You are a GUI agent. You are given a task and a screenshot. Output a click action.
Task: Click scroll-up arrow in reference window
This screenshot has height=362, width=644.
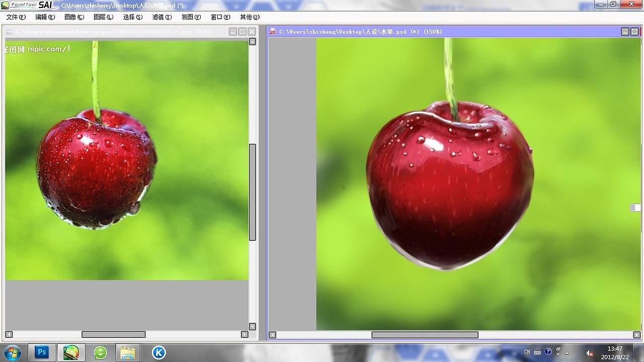click(x=253, y=42)
